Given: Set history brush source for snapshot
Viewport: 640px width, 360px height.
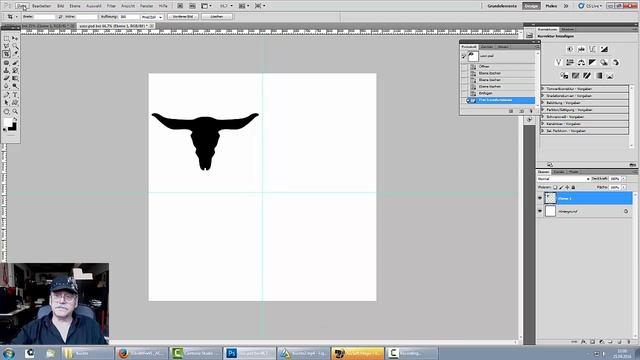Looking at the screenshot, I should [464, 56].
